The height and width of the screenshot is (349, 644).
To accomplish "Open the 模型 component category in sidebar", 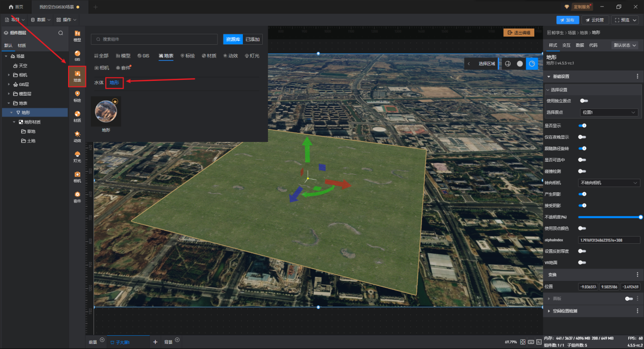I will [x=77, y=37].
